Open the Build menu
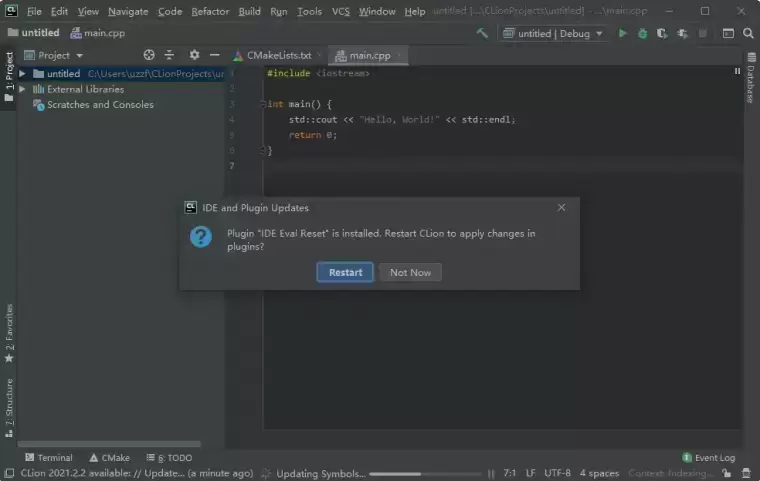The height and width of the screenshot is (481, 760). click(249, 11)
